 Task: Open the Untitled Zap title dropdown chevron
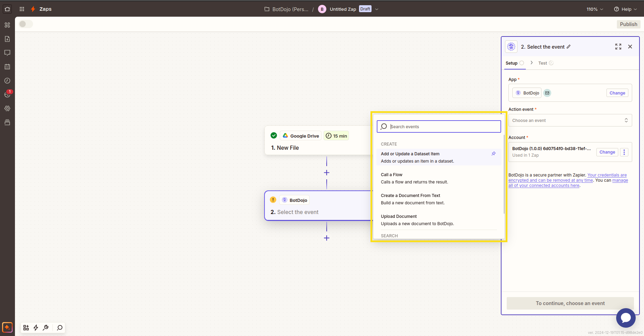tap(377, 9)
